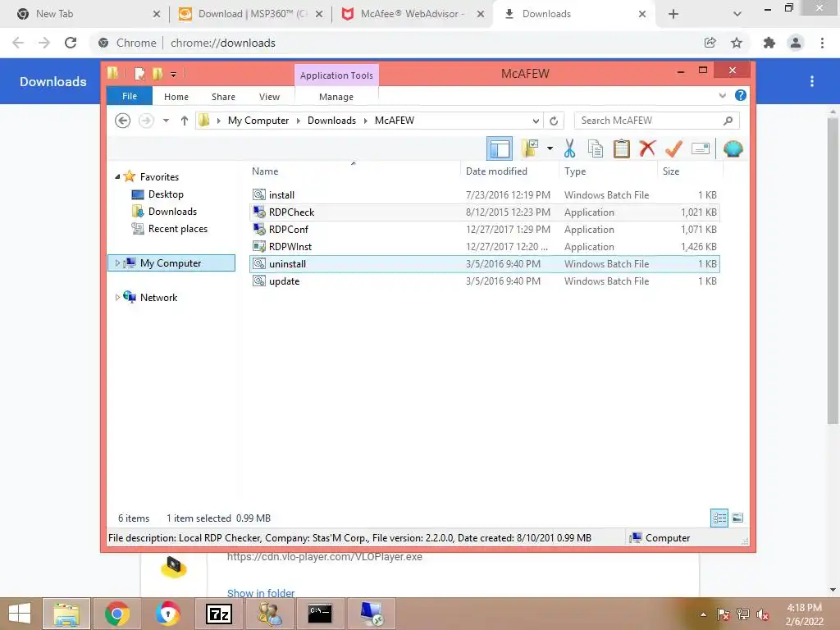
Task: Open the dropdown arrow after Downloads breadcrumb
Action: point(365,121)
